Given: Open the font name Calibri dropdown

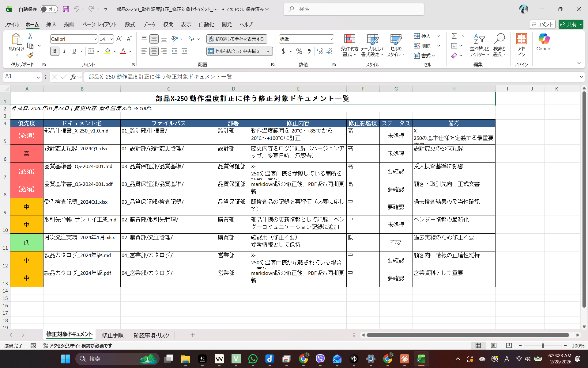Looking at the screenshot, I should 95,39.
